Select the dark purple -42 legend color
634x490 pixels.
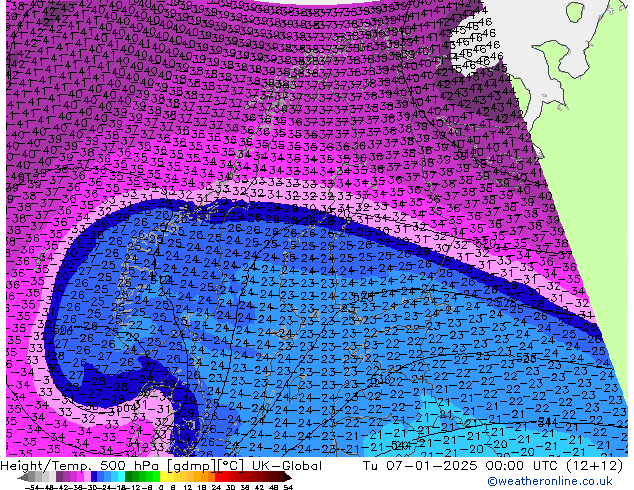(x=59, y=477)
